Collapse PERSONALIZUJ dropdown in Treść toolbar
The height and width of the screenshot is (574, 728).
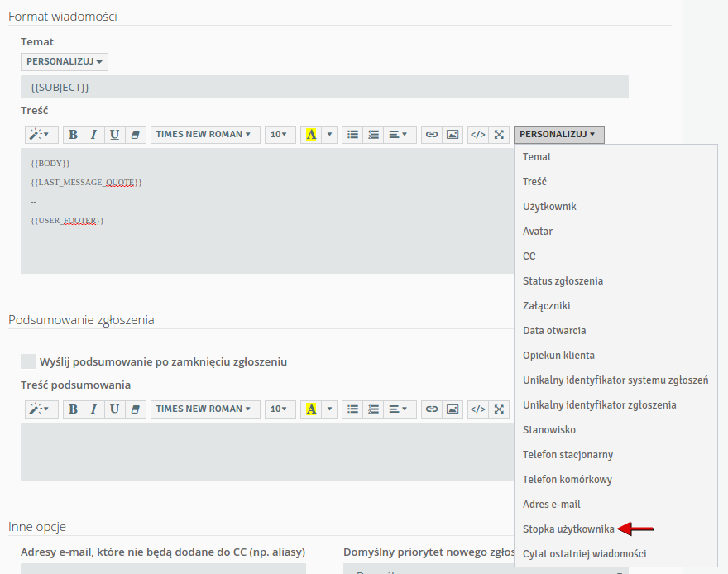point(559,135)
